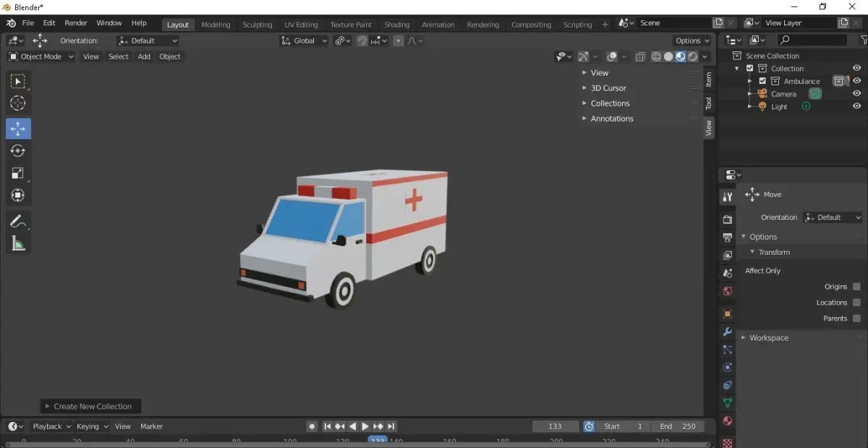Image resolution: width=868 pixels, height=448 pixels.
Task: Toggle auto keying record button
Action: pos(312,426)
